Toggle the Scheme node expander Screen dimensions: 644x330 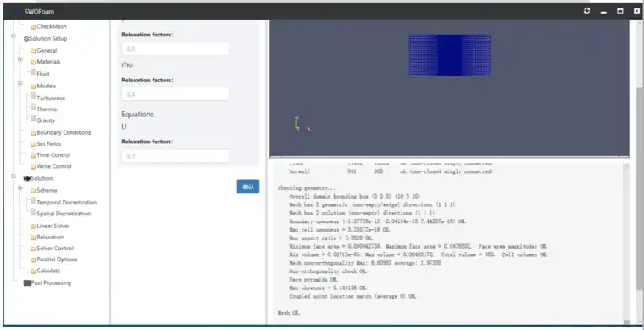19,188
